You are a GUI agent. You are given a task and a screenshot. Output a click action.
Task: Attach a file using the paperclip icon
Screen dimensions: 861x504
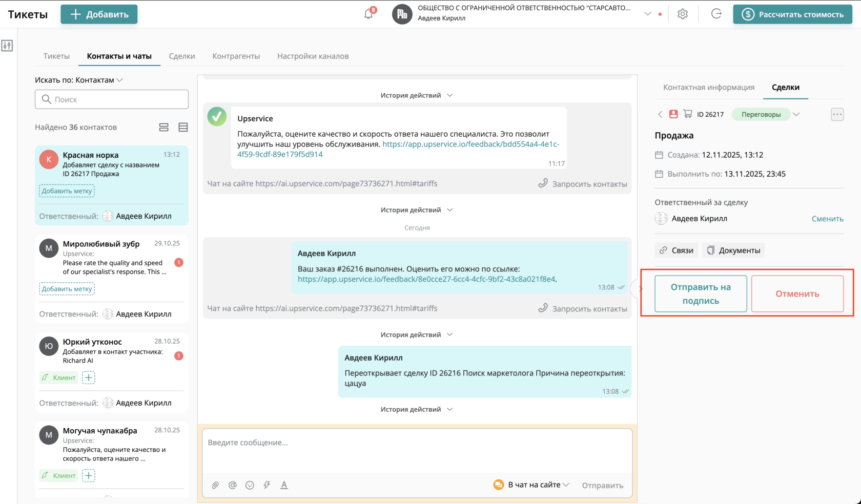pyautogui.click(x=215, y=485)
